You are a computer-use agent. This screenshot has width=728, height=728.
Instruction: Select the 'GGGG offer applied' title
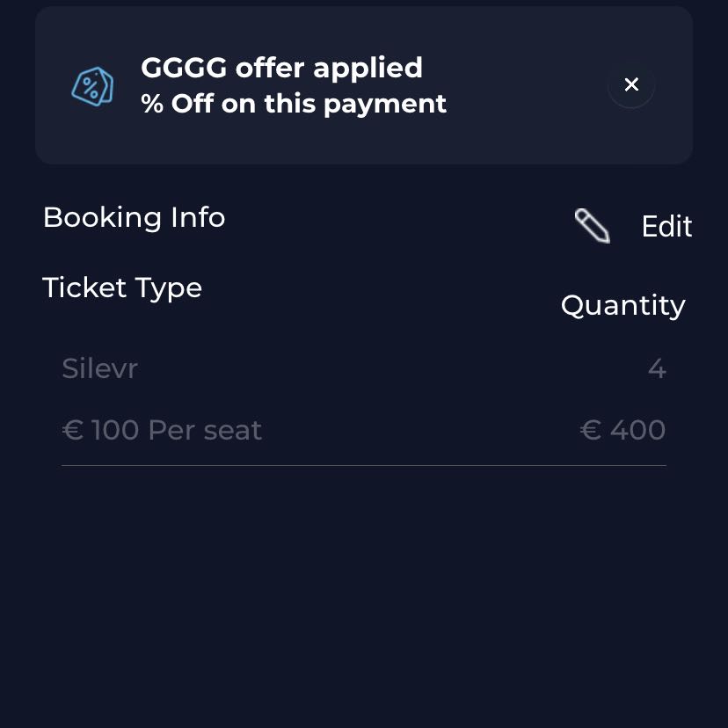coord(281,68)
